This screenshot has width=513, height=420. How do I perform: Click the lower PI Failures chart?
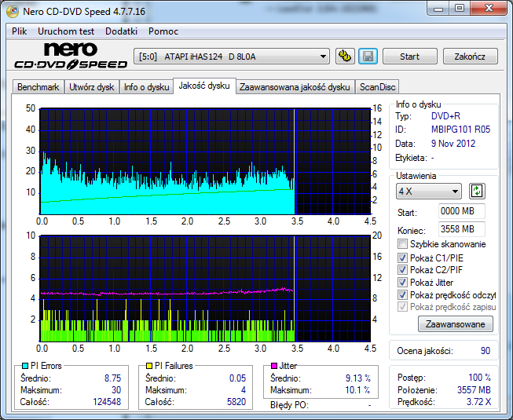[205, 289]
